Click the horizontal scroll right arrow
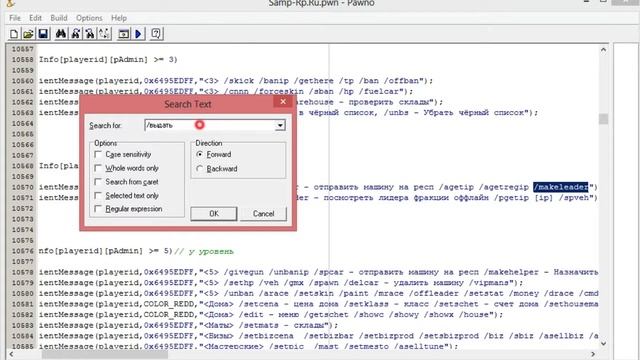 pyautogui.click(x=593, y=355)
